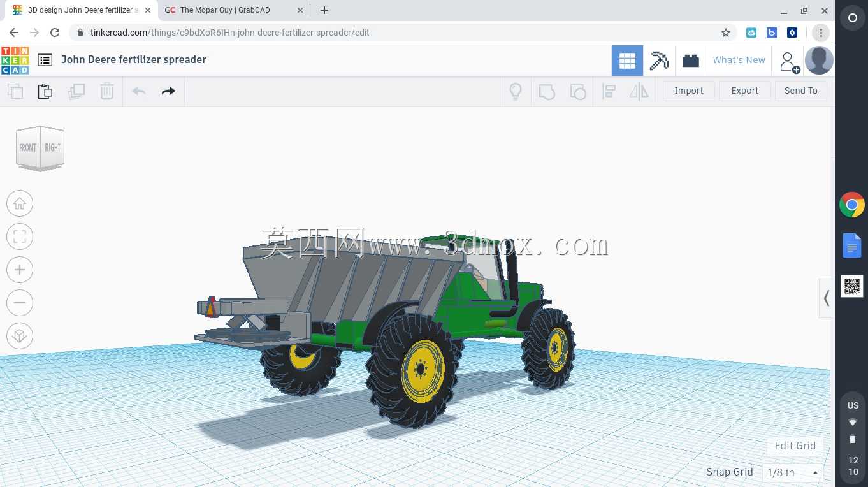Reset to Home view

[20, 203]
